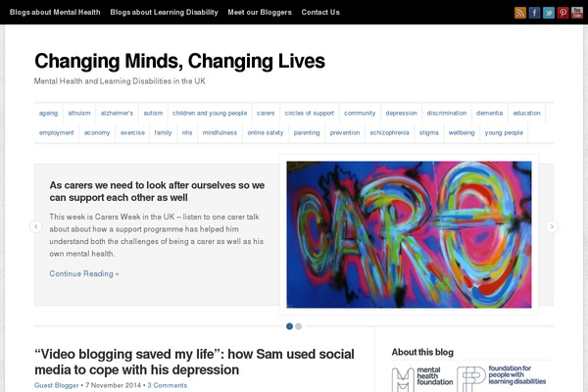Select the first slider dot

(289, 326)
